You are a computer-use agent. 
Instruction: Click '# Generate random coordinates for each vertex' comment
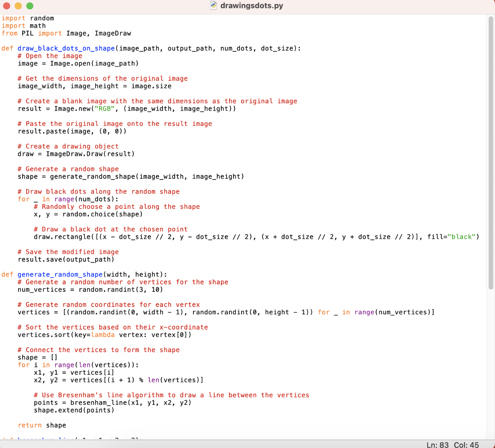(109, 305)
